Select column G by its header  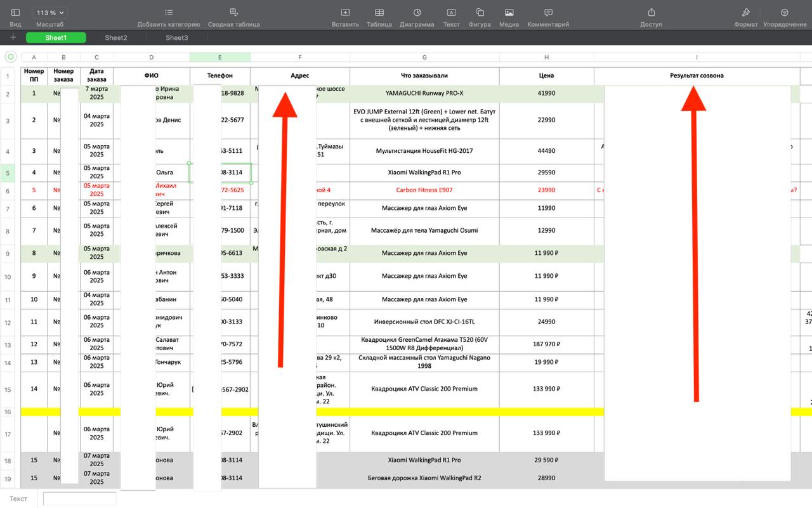point(424,57)
